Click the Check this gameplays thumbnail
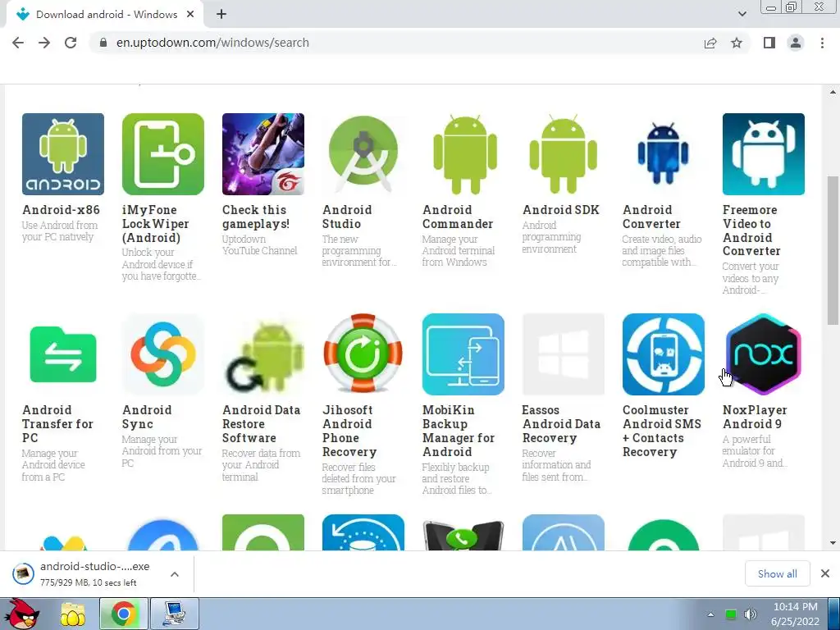This screenshot has width=840, height=630. (263, 154)
